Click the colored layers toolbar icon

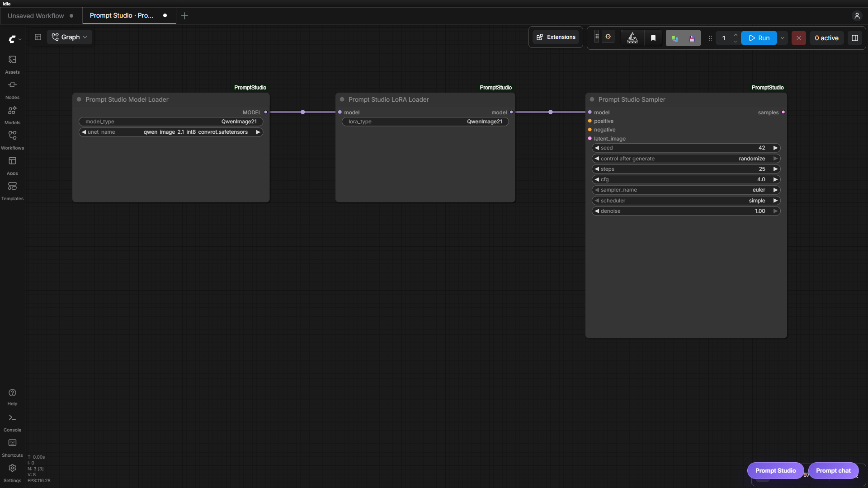(x=675, y=38)
